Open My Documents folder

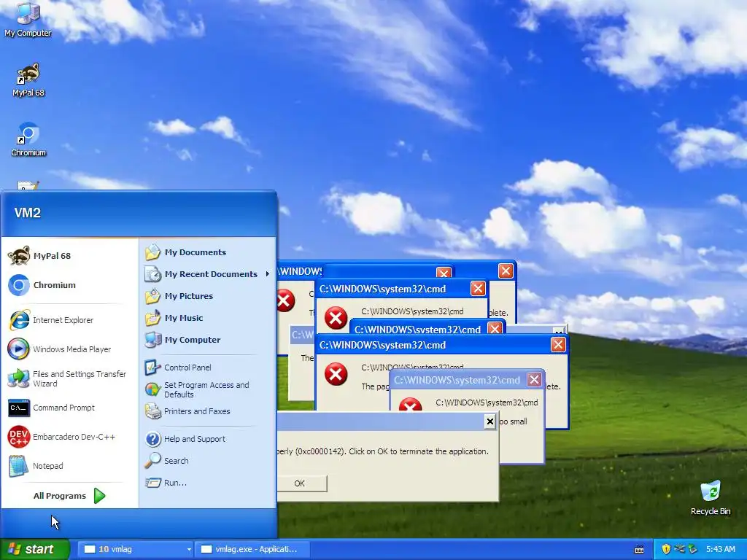point(207,252)
